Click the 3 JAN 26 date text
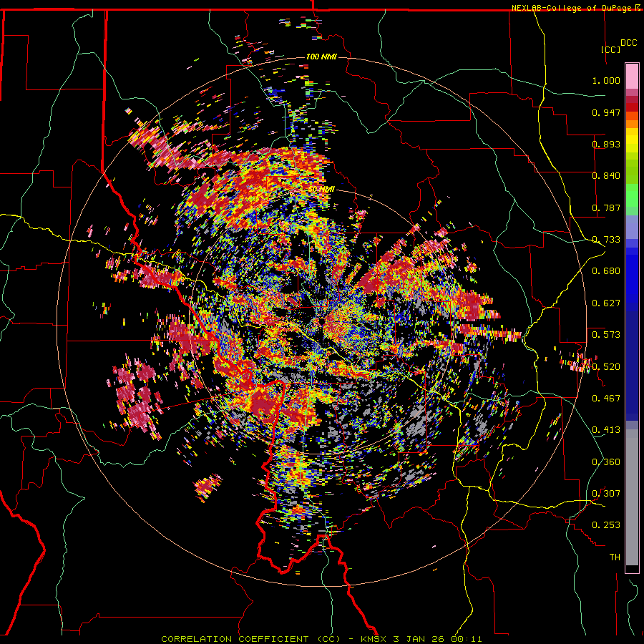Screen dimensions: 644x644 419,639
